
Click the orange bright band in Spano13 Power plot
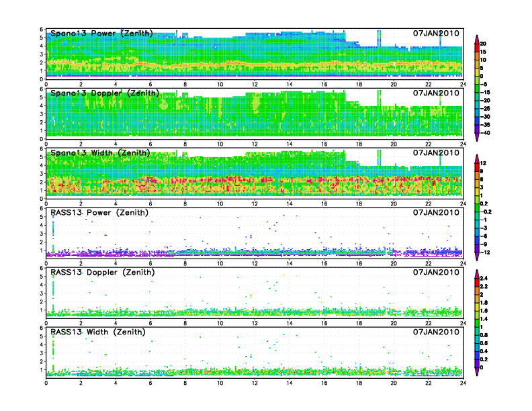pyautogui.click(x=255, y=64)
